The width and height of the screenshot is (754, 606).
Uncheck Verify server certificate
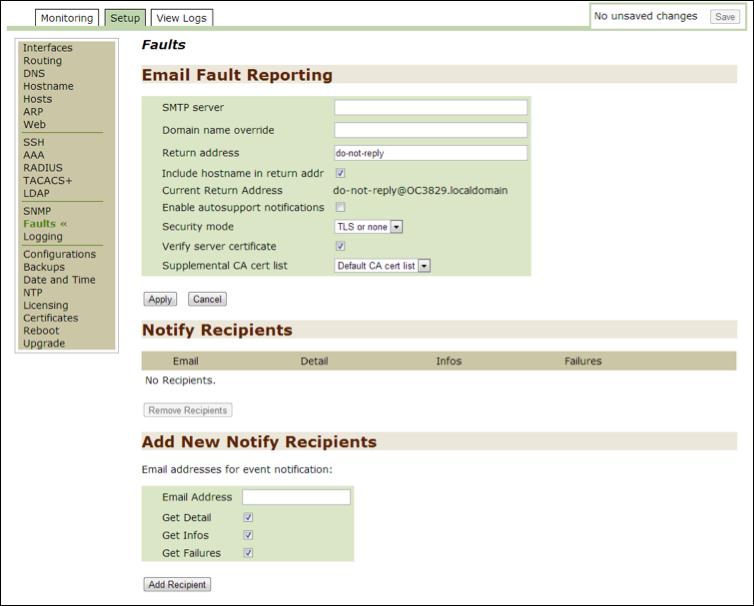340,246
